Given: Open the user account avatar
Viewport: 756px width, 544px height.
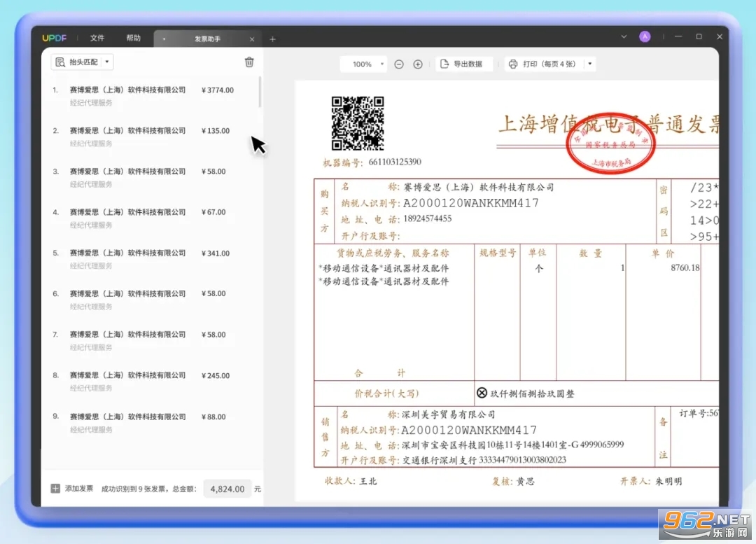Looking at the screenshot, I should [x=645, y=36].
